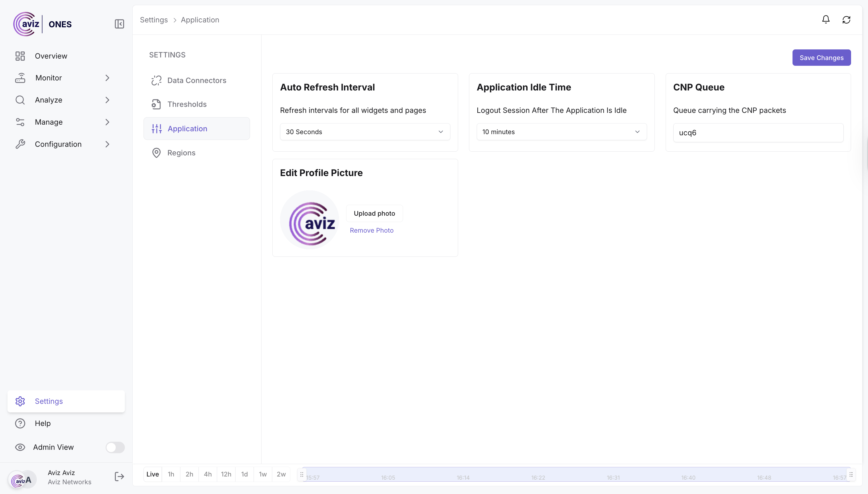The image size is (868, 494).
Task: Click the Remove Photo link
Action: [x=372, y=230]
